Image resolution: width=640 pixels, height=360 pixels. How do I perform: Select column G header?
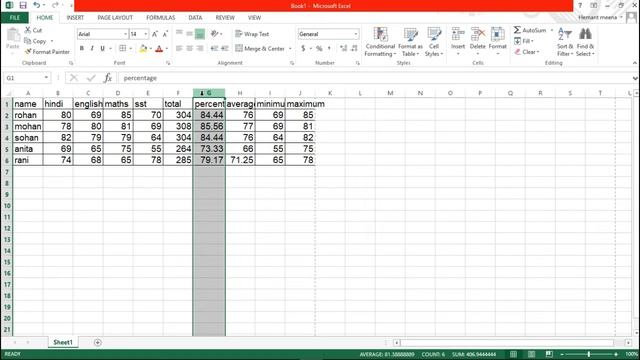tap(209, 93)
